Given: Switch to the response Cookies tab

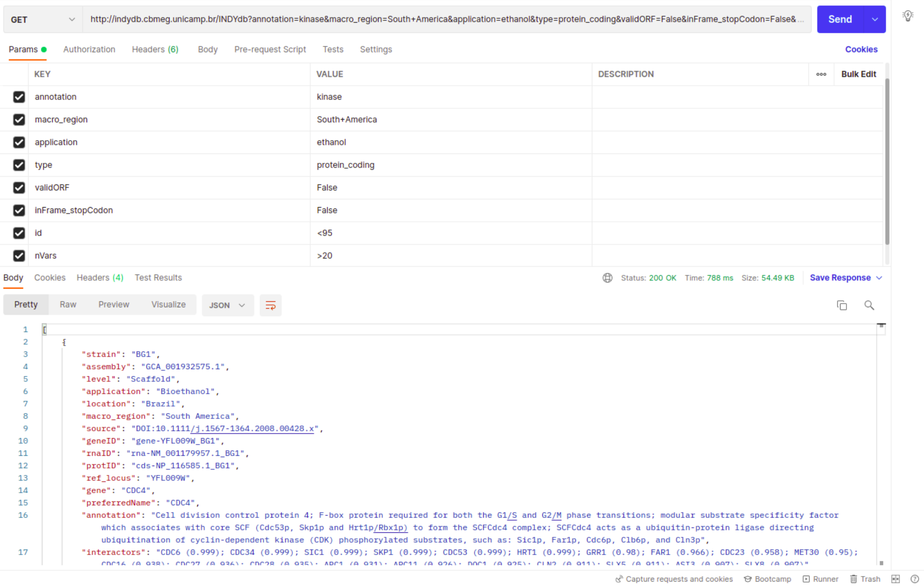Looking at the screenshot, I should [50, 278].
